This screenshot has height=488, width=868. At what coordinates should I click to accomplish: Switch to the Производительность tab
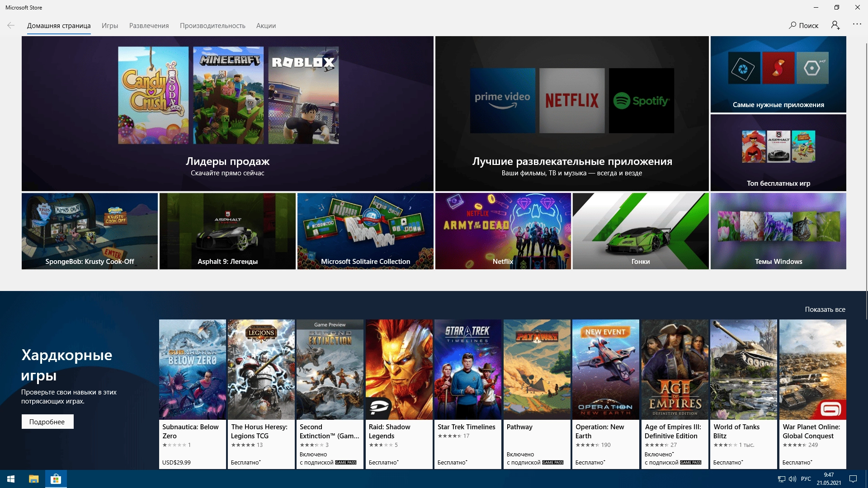tap(212, 26)
